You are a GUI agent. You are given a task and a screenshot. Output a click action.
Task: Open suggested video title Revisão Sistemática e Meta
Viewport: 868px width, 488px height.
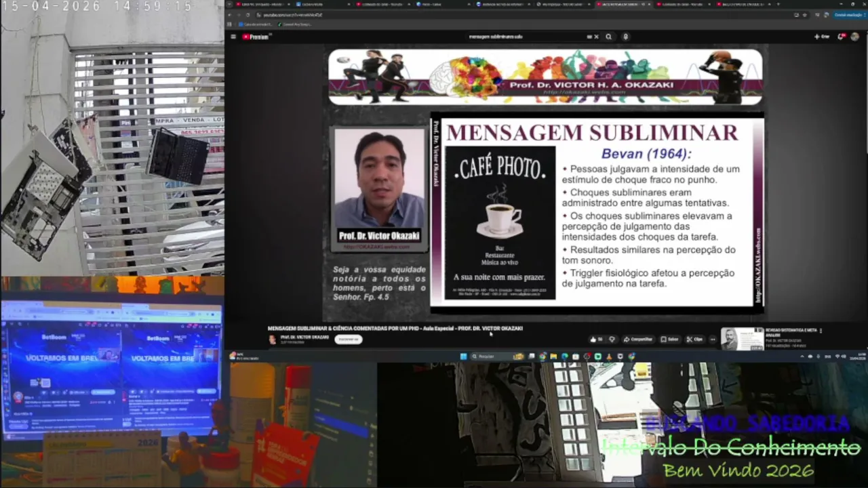coord(791,332)
